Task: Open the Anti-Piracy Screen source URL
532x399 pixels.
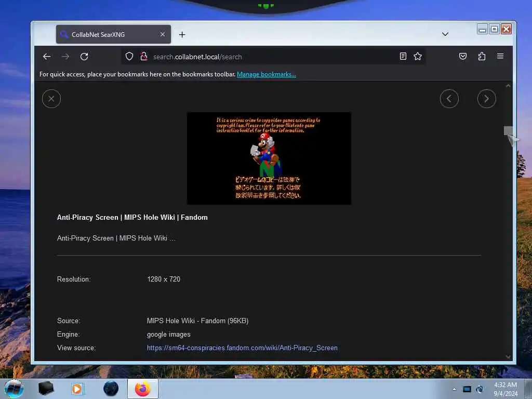Action: [x=242, y=348]
